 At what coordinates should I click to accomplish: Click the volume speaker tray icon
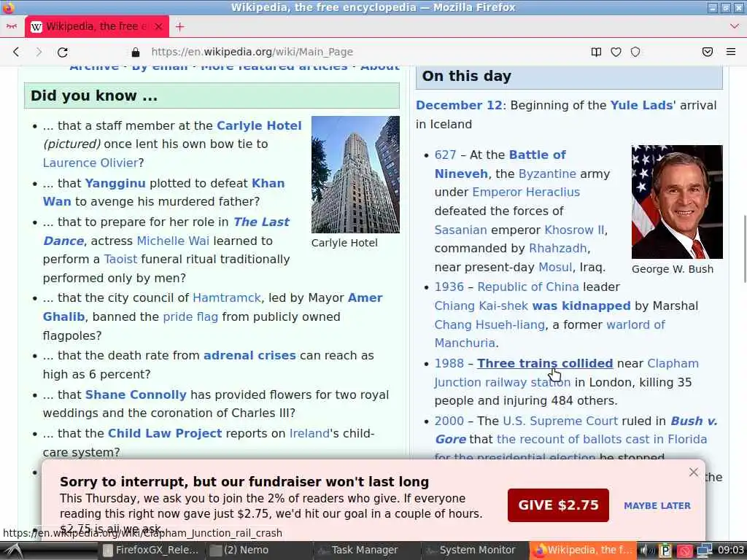(646, 551)
